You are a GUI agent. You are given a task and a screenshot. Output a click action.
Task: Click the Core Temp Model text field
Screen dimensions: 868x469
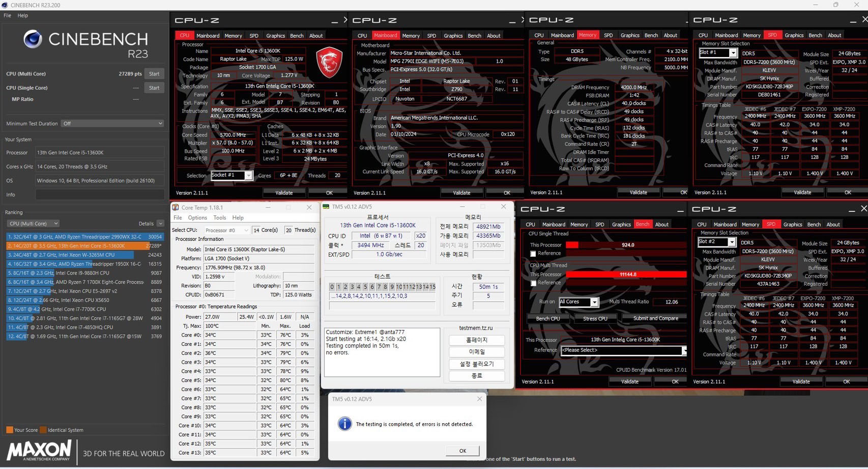coord(258,250)
